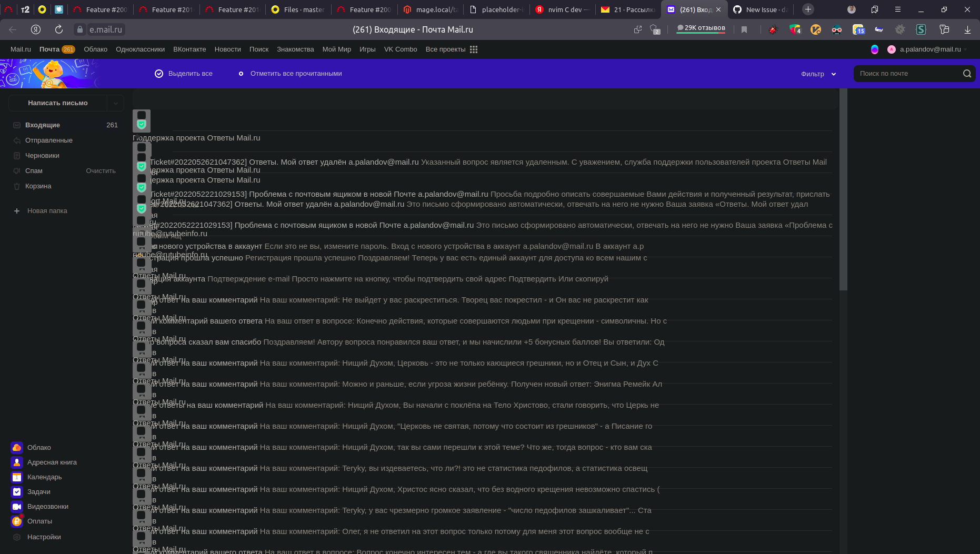Create Новая папка in sidebar

(41, 211)
